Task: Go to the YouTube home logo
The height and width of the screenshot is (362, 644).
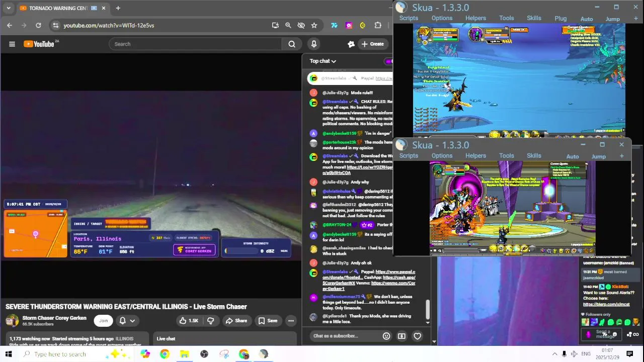Action: tap(39, 44)
